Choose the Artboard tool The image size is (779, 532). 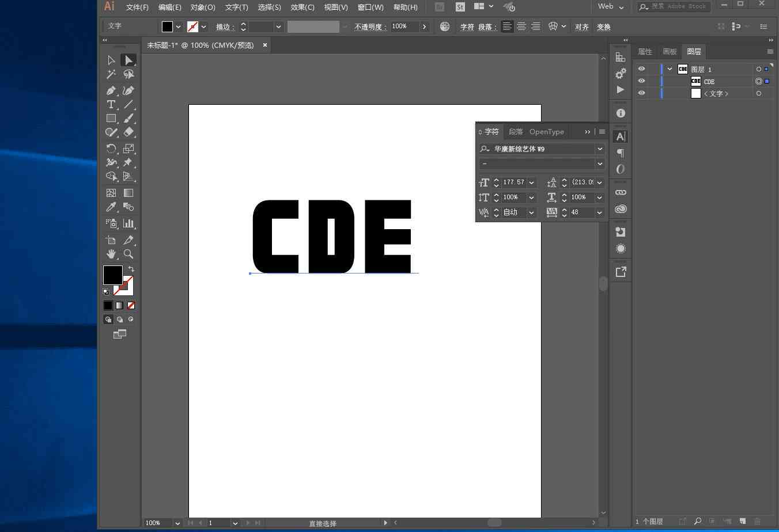coord(111,240)
